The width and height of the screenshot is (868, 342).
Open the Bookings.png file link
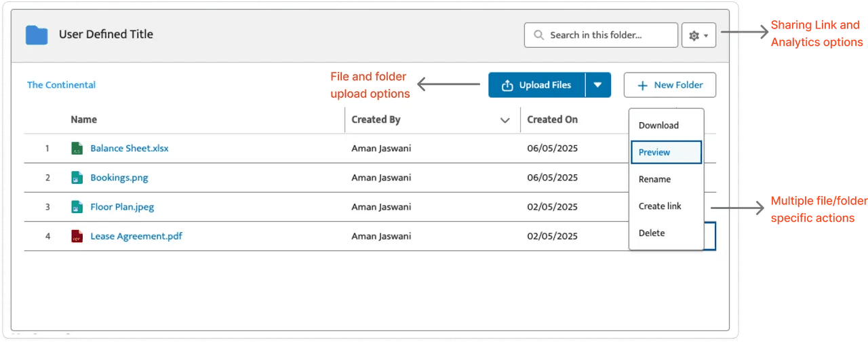119,178
